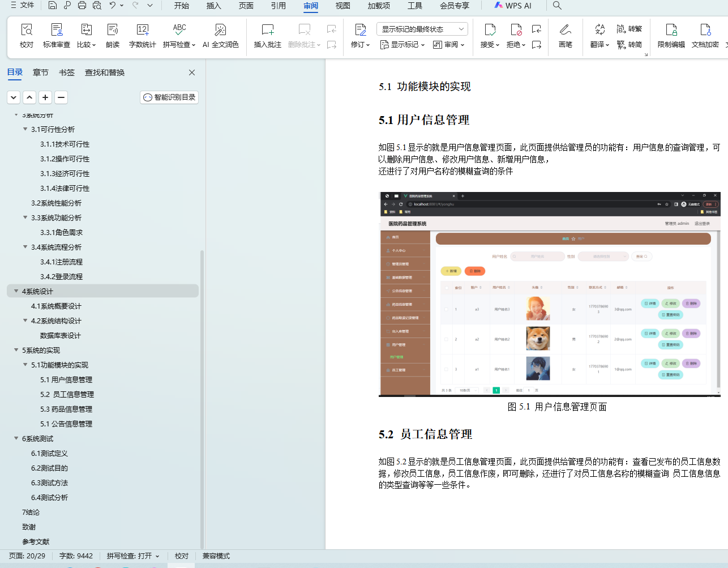
Task: Close the outline navigation panel
Action: [x=192, y=72]
